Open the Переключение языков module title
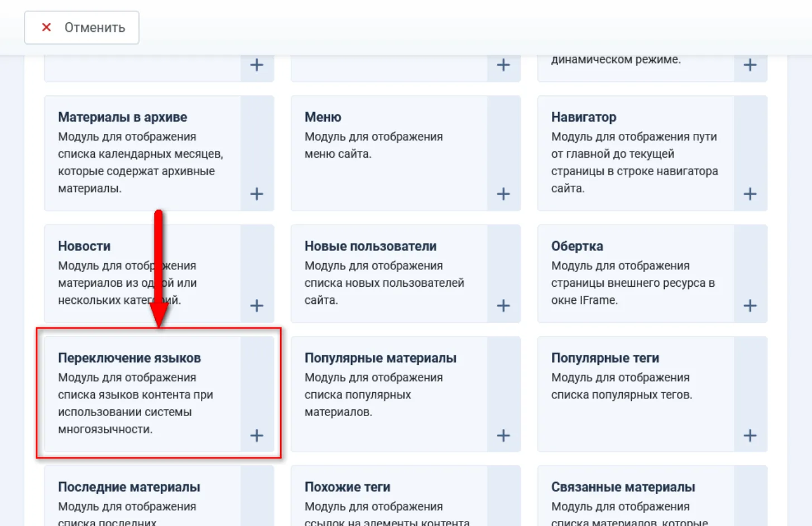 [x=129, y=358]
